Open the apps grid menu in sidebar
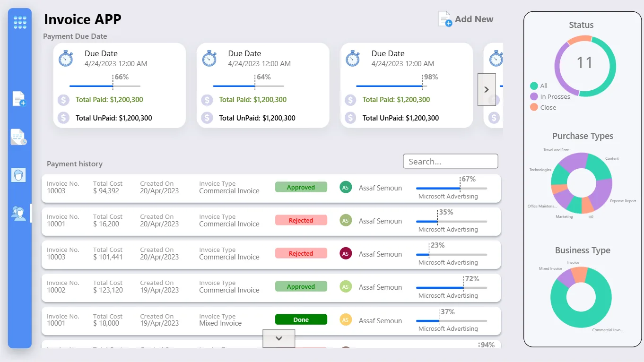Screen dimensions: 644x362 tap(20, 22)
